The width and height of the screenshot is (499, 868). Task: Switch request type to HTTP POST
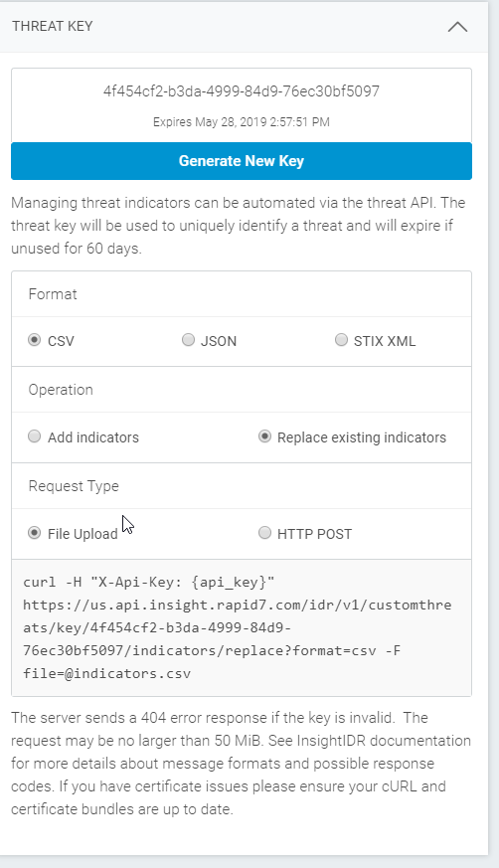[x=265, y=533]
